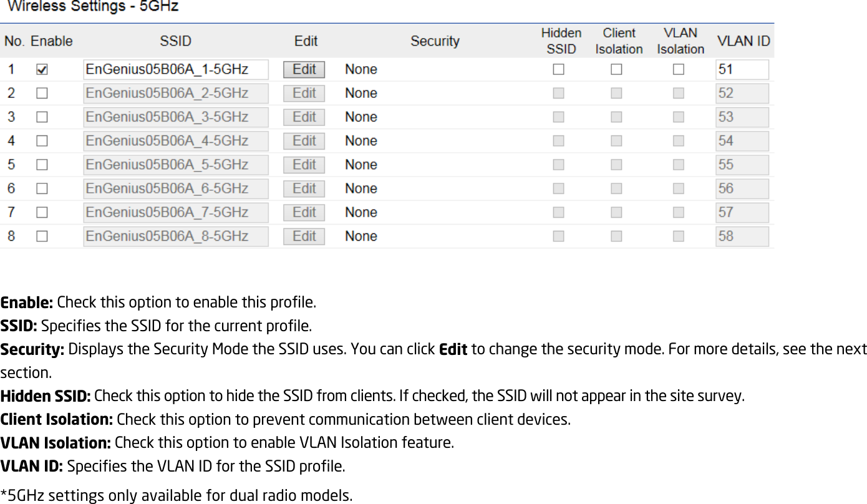The width and height of the screenshot is (867, 504).
Task: Click the VLAN ID field containing 52
Action: tap(742, 94)
